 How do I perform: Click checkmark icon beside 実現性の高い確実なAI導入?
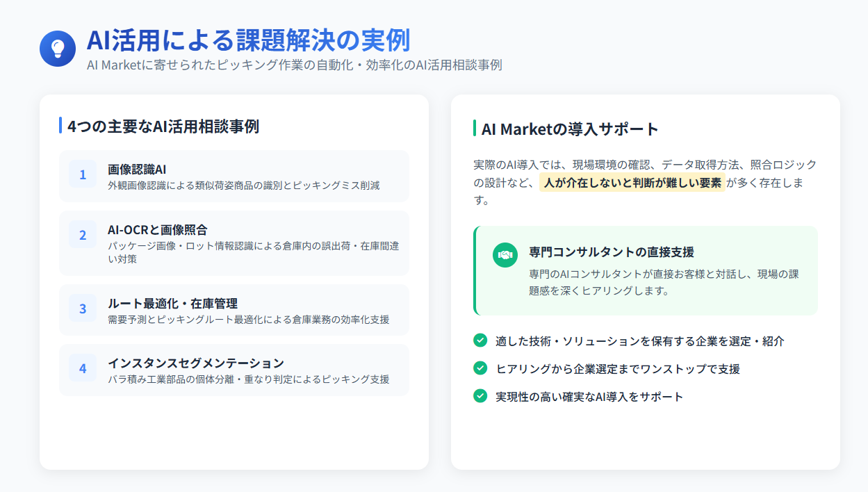(x=480, y=395)
